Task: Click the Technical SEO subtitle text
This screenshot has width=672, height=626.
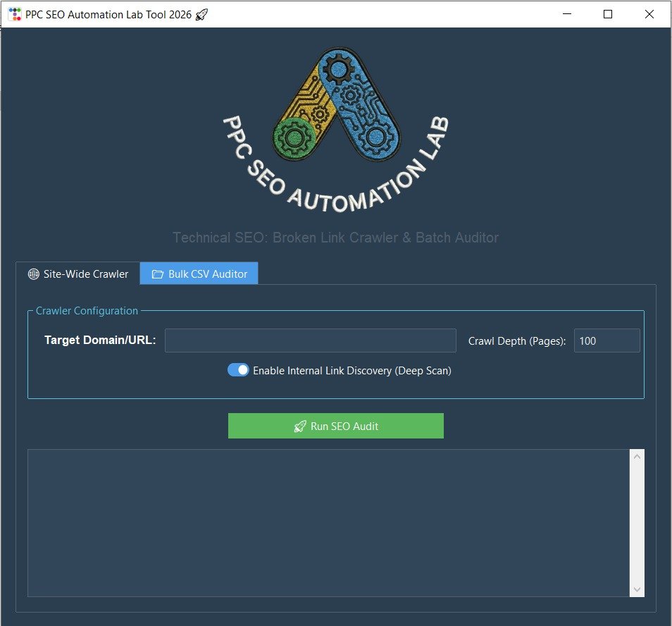Action: click(x=336, y=238)
